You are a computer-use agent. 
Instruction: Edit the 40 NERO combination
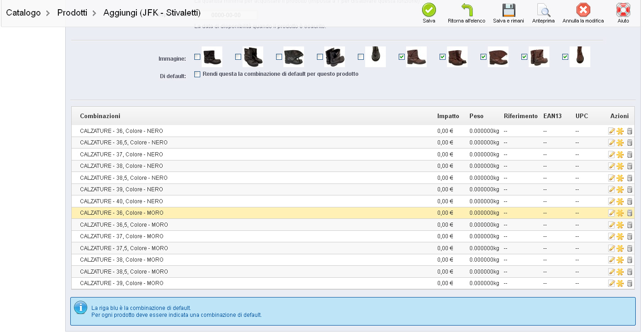point(611,201)
